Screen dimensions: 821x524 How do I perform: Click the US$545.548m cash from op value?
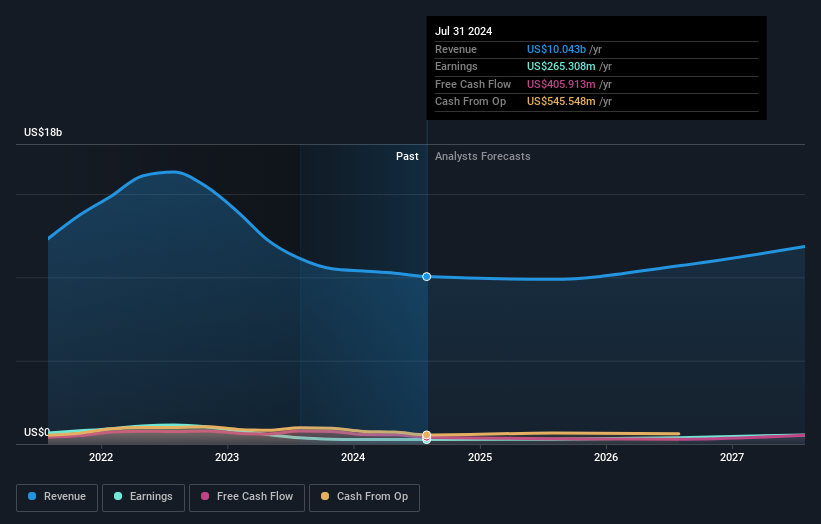pos(561,102)
